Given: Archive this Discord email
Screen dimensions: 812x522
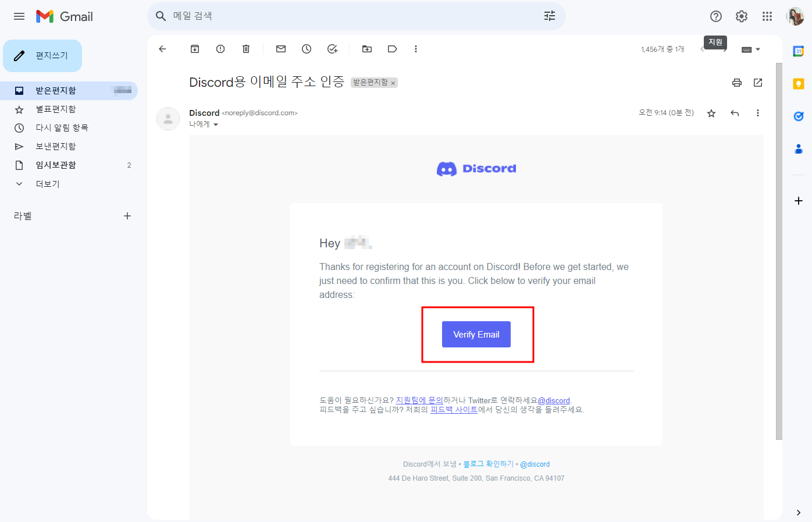Looking at the screenshot, I should click(x=195, y=49).
